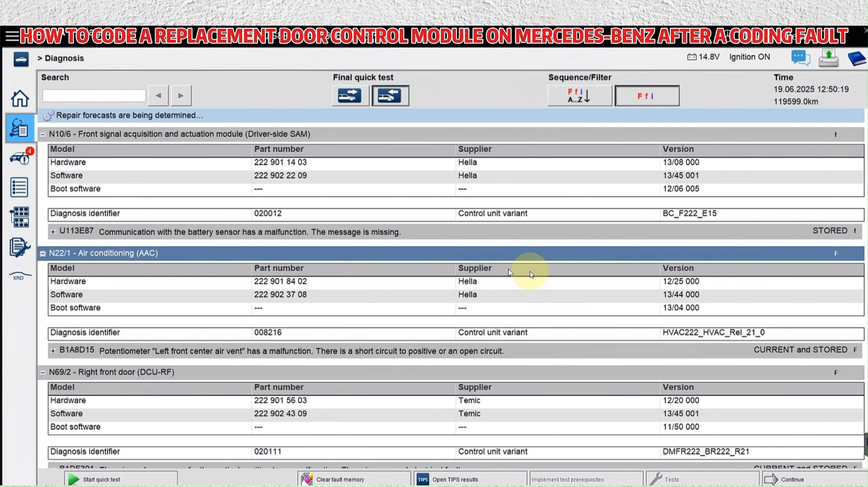Select diagnosis identifier 020111
The image size is (868, 487).
point(268,452)
